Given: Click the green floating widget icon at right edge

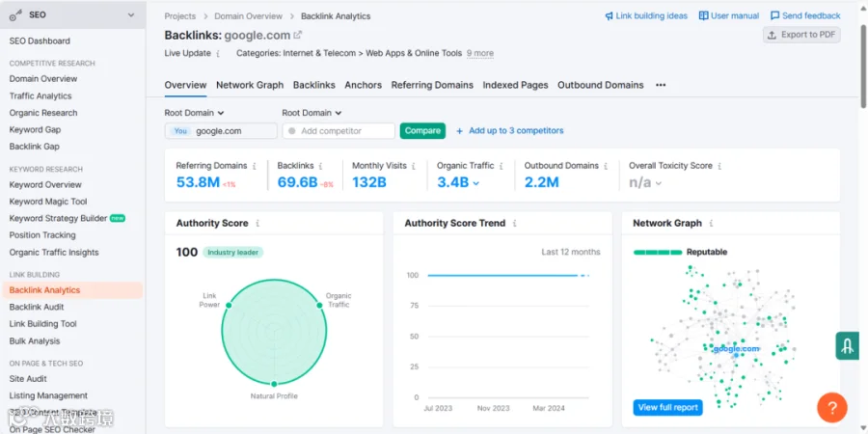Looking at the screenshot, I should tap(847, 346).
